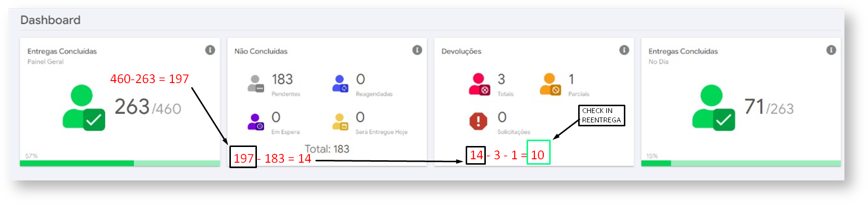Image resolution: width=868 pixels, height=204 pixels.
Task: Click the Dashboard heading
Action: pos(50,20)
